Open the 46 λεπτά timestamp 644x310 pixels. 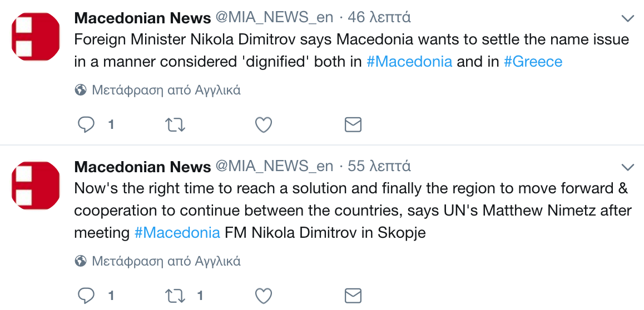(379, 18)
